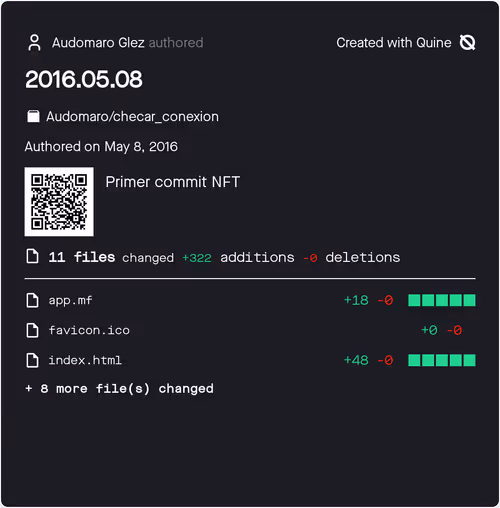Viewport: 500px width, 508px height.
Task: Click the green diff bar for app.mf
Action: coord(442,300)
